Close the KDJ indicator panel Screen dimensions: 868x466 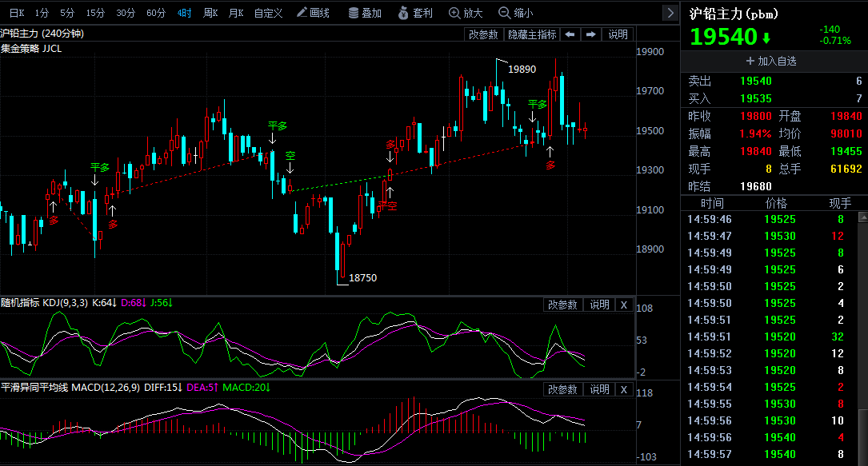(624, 305)
